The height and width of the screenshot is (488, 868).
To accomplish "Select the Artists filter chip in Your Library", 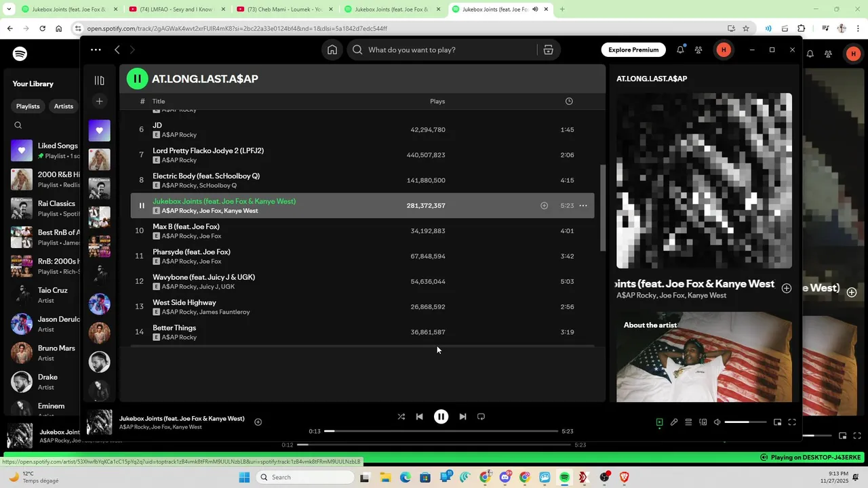I will tap(64, 106).
